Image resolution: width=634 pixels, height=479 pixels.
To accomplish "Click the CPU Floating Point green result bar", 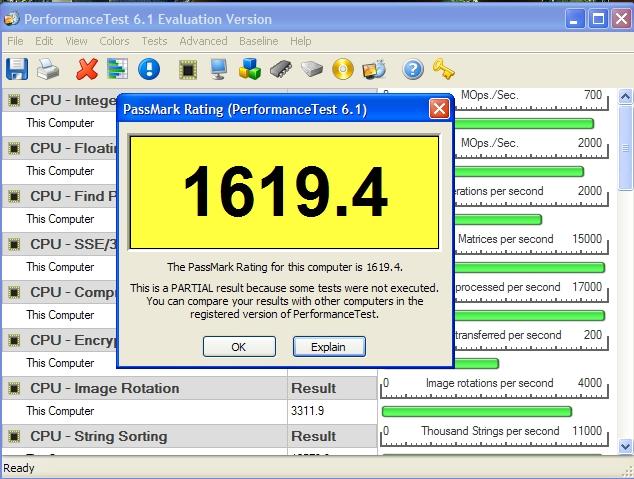I will coord(519,171).
